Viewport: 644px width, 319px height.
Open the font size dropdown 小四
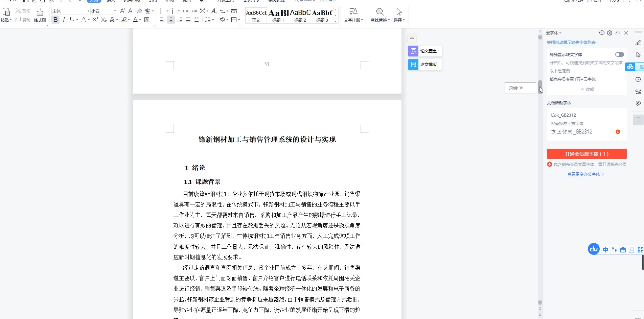click(103, 11)
